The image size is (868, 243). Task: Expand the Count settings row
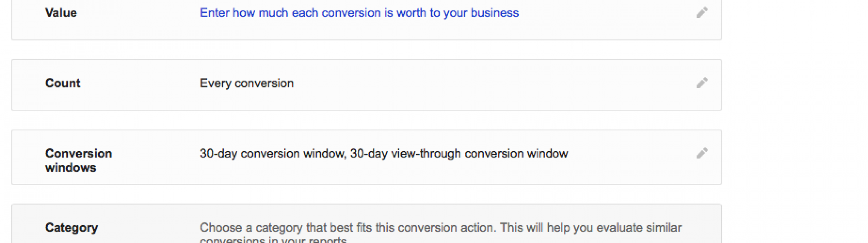(x=366, y=85)
